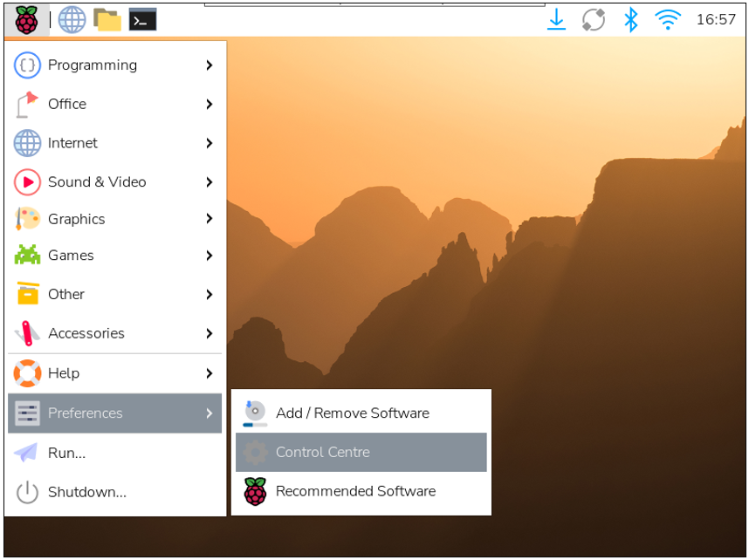Click the sync refresh tray icon

(x=594, y=20)
